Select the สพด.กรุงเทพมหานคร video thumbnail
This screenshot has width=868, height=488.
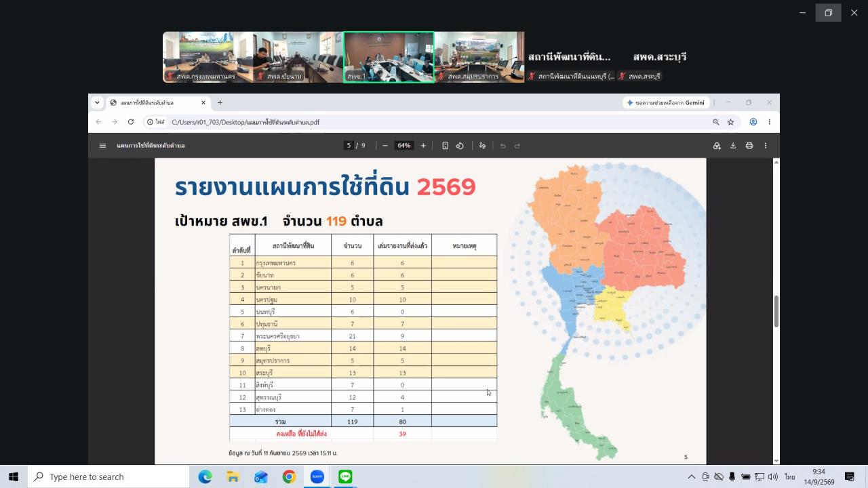tap(208, 57)
